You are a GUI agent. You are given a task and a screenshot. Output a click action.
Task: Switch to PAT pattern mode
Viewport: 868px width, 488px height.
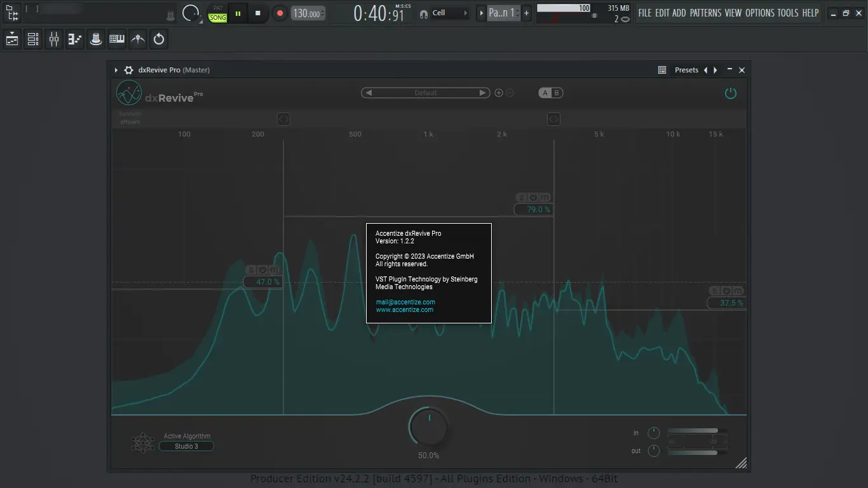[x=218, y=8]
